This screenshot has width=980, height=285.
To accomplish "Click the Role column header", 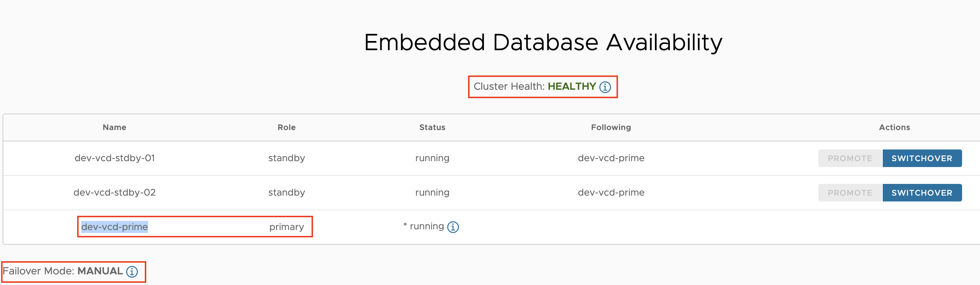I will point(286,127).
